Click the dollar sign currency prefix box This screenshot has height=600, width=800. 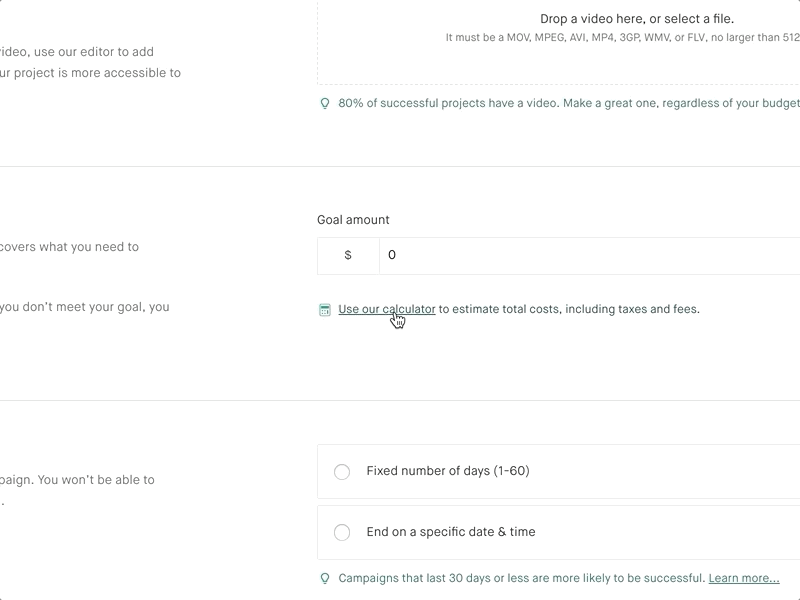click(348, 256)
